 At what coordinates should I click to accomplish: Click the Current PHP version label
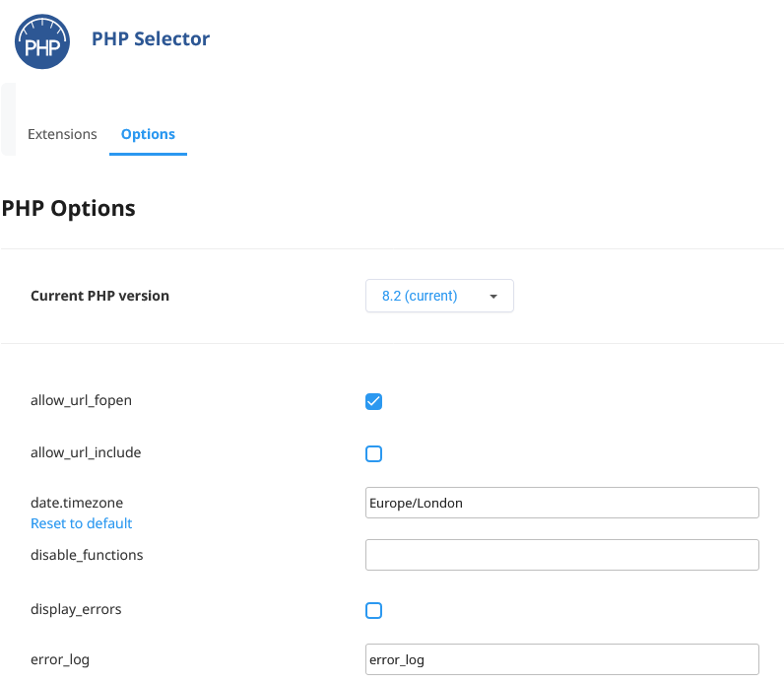[99, 296]
